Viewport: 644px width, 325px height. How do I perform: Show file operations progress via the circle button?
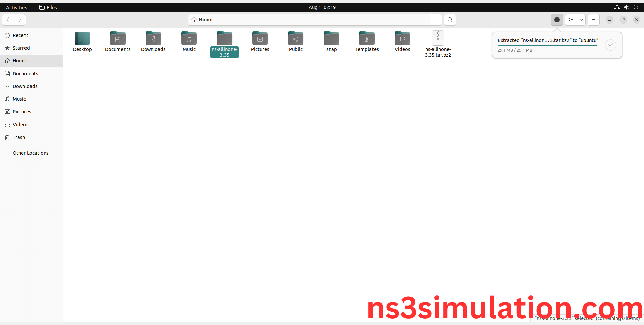pos(557,20)
